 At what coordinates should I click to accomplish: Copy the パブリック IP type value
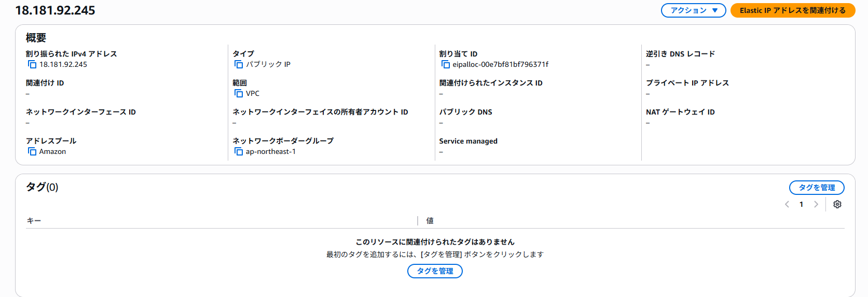point(239,64)
